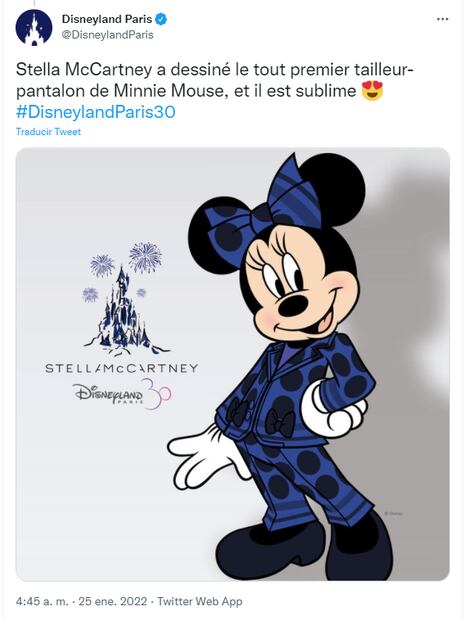Click Traducir Tweet to translate
This screenshot has width=473, height=620.
(48, 132)
